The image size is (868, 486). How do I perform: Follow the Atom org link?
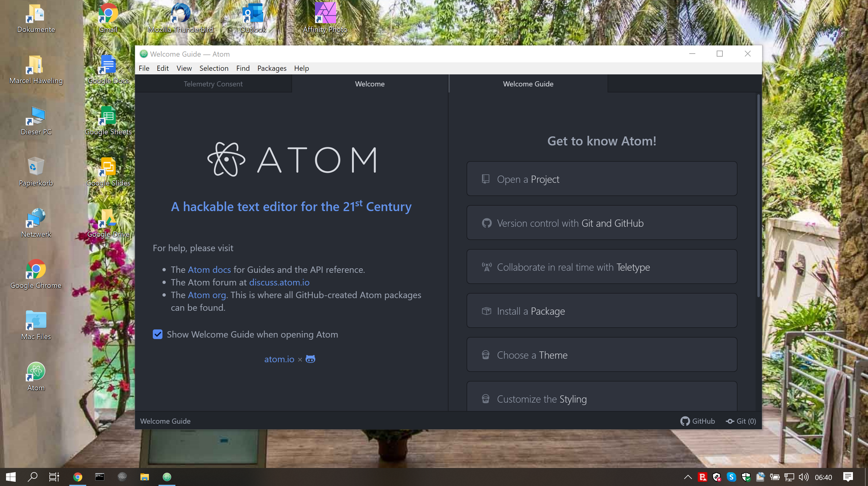click(x=206, y=295)
